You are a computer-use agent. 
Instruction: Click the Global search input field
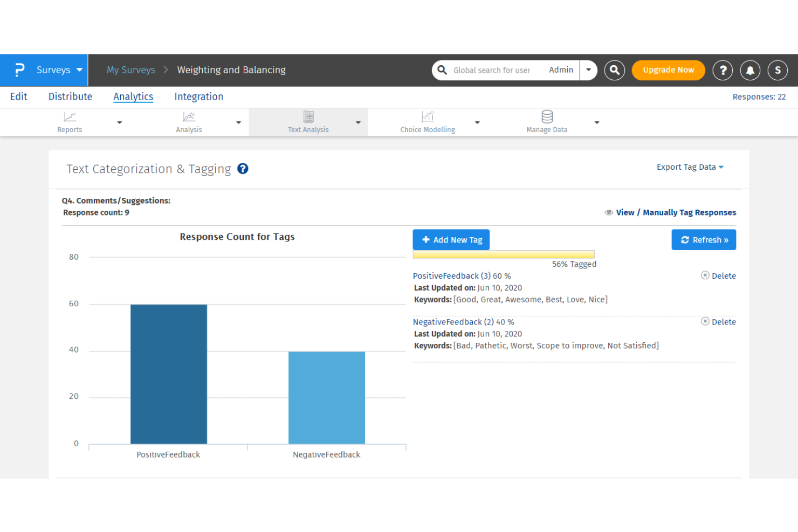click(491, 70)
